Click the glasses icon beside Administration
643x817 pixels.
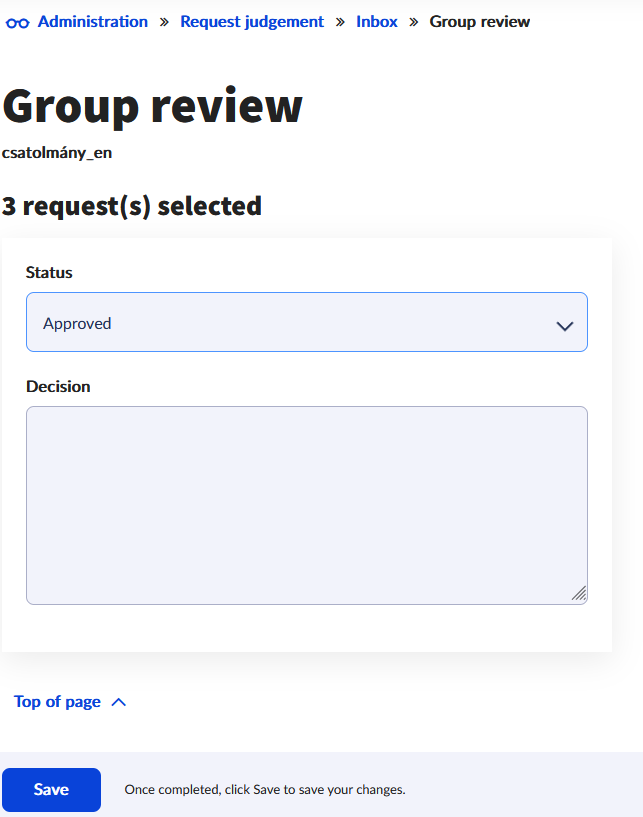point(18,22)
